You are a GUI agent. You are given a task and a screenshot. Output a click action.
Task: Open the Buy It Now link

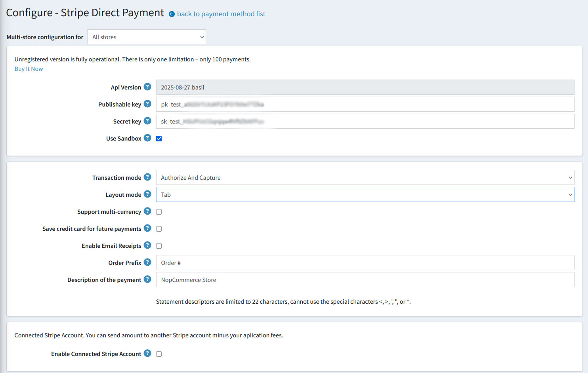[x=29, y=69]
